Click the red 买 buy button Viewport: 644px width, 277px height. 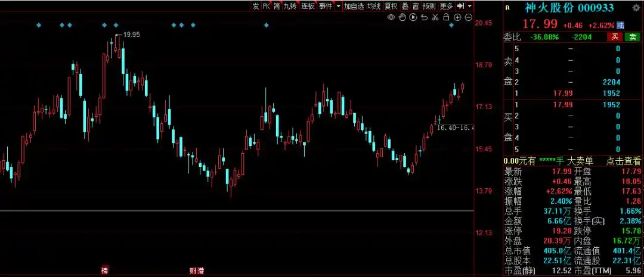(615, 37)
